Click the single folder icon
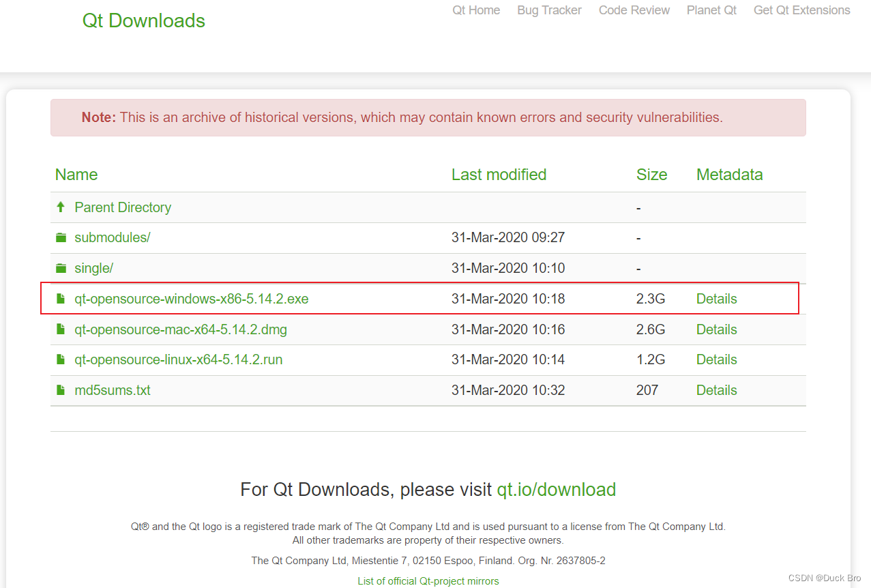 (x=61, y=268)
